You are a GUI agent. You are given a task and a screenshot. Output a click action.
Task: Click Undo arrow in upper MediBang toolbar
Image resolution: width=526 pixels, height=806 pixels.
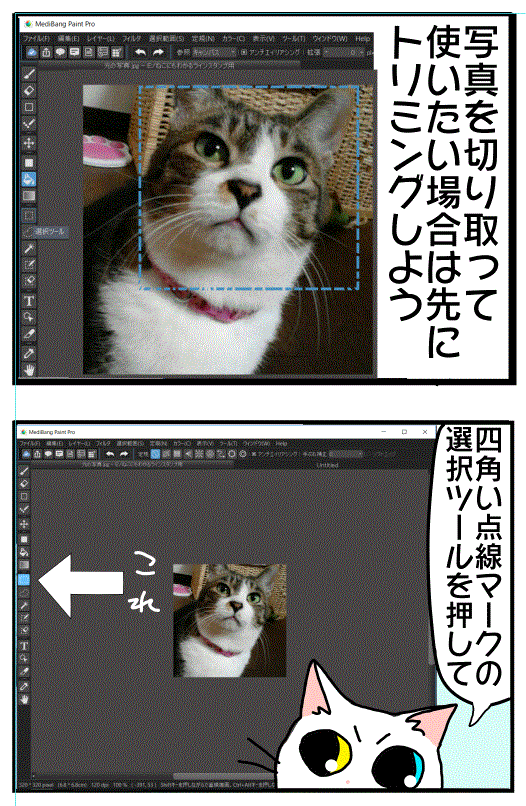(x=140, y=52)
